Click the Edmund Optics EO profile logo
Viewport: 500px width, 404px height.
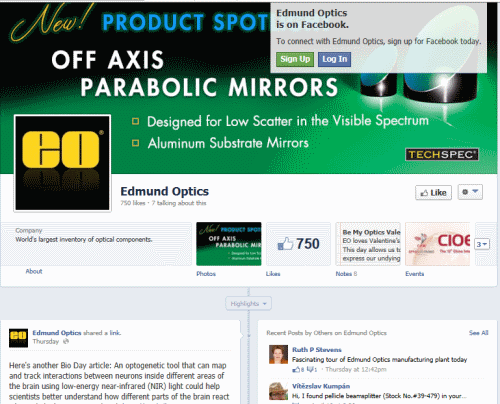(x=62, y=163)
